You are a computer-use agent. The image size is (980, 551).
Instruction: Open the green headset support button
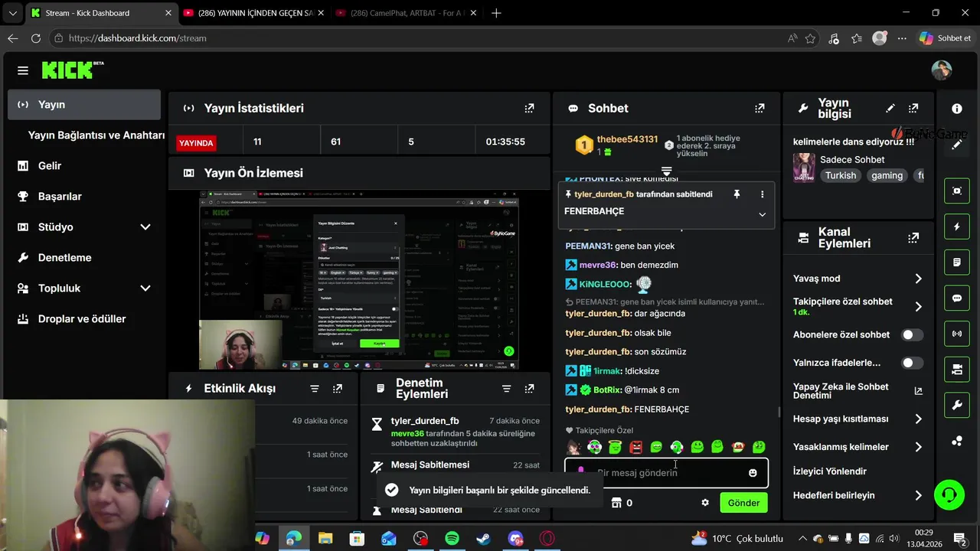[949, 494]
